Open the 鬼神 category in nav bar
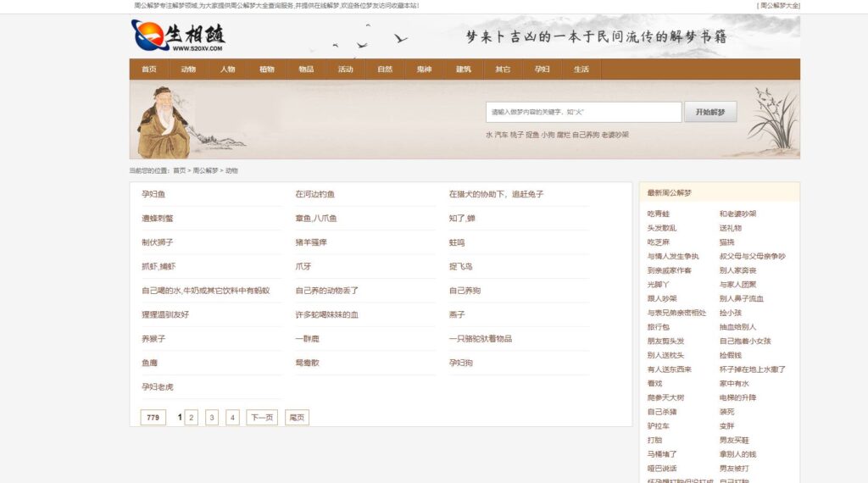Image resolution: width=868 pixels, height=483 pixels. tap(424, 69)
